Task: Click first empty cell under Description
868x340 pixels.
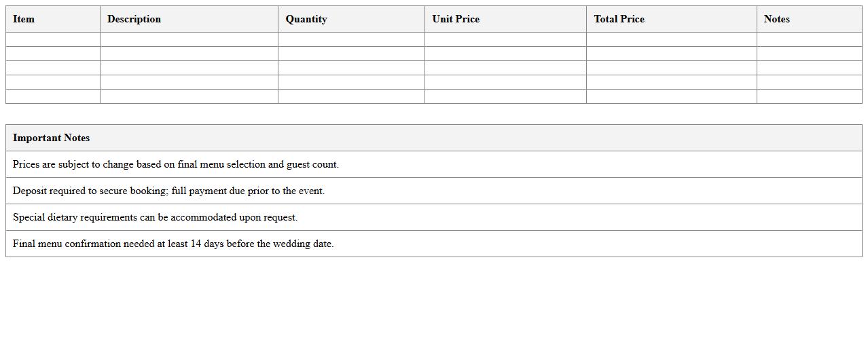Action: pyautogui.click(x=189, y=39)
